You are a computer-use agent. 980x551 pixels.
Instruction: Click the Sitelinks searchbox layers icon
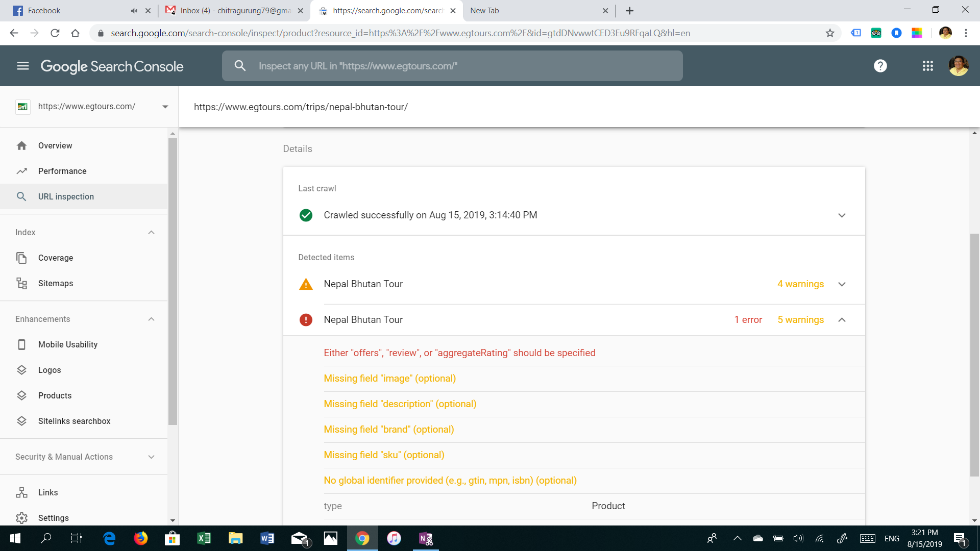click(21, 421)
